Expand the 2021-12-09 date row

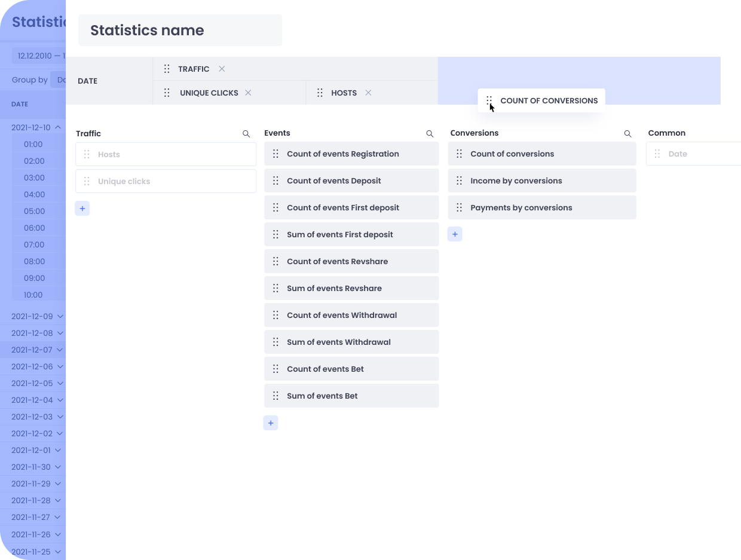pos(60,316)
